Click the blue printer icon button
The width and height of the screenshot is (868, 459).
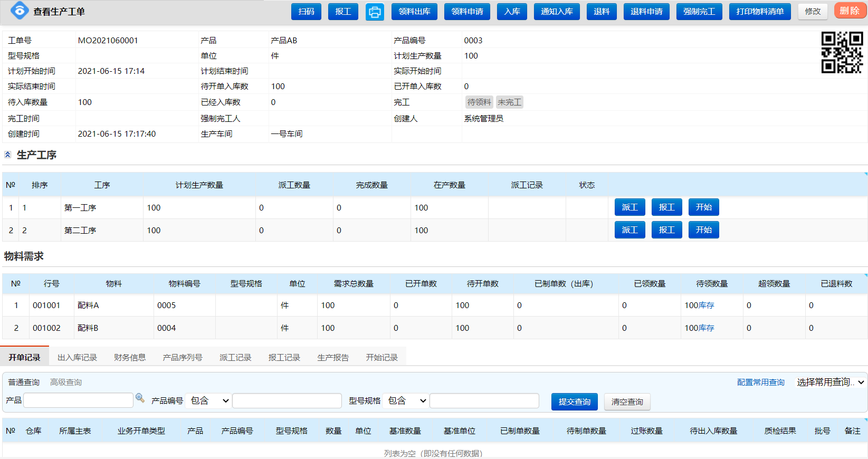(x=375, y=12)
